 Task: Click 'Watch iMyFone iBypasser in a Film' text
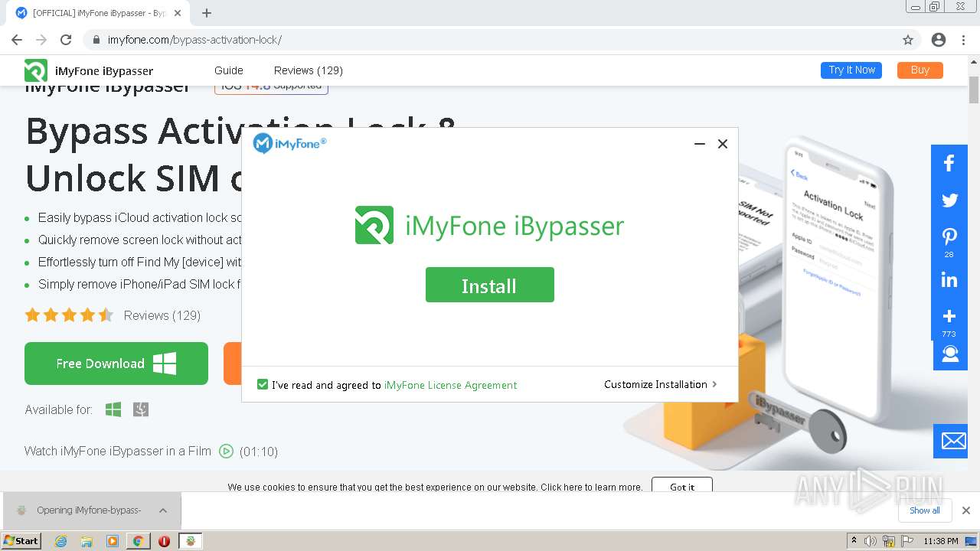tap(118, 452)
